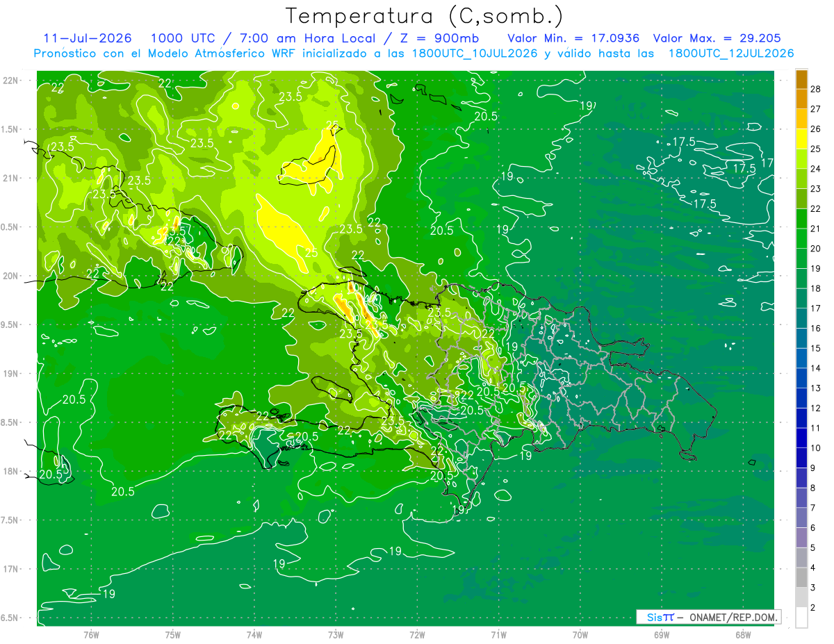Image resolution: width=834 pixels, height=644 pixels.
Task: Click the latitude axis label "20N"
Action: click(12, 276)
